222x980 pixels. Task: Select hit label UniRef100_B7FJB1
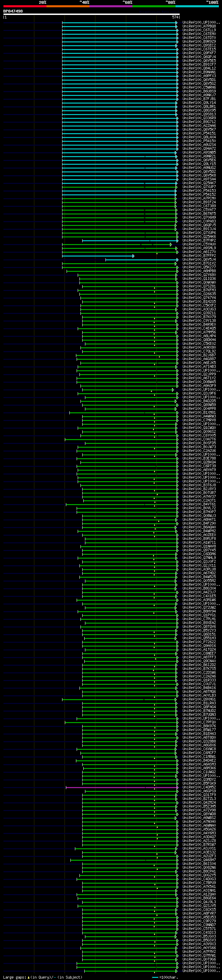tap(199, 99)
